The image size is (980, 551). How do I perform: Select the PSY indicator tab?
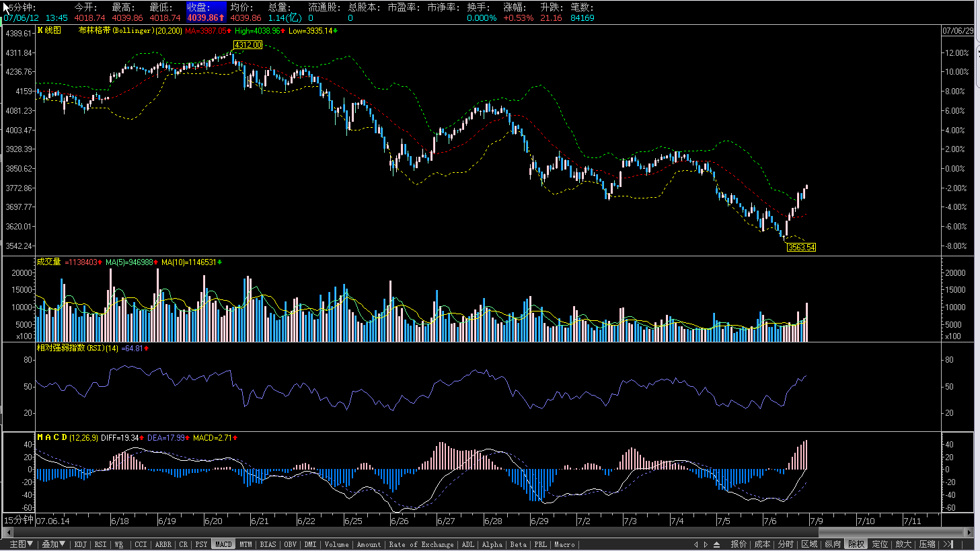pyautogui.click(x=202, y=544)
